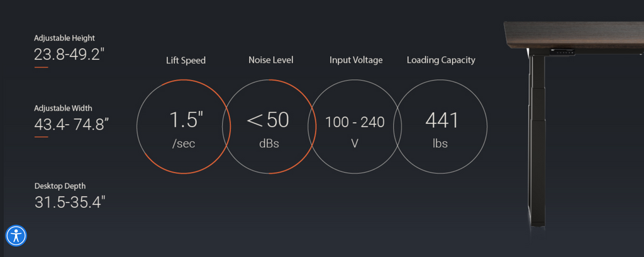
Task: Click the Noise Level heading
Action: (x=271, y=60)
